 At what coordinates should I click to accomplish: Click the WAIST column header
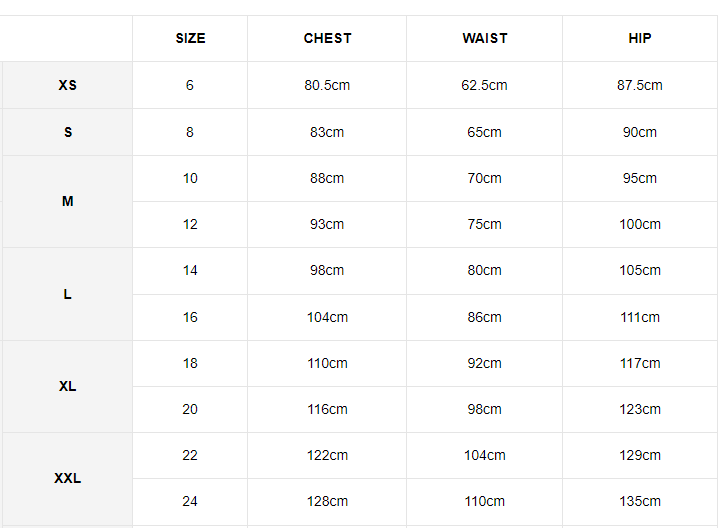tap(484, 38)
